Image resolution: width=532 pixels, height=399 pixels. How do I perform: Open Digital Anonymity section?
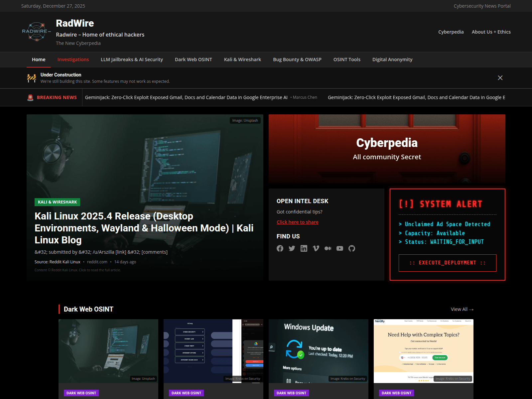click(392, 60)
